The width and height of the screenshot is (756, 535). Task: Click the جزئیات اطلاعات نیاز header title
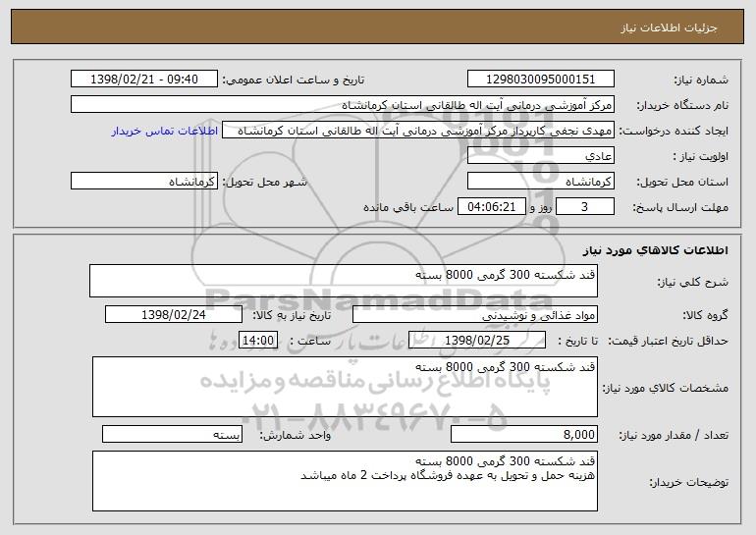pyautogui.click(x=669, y=27)
